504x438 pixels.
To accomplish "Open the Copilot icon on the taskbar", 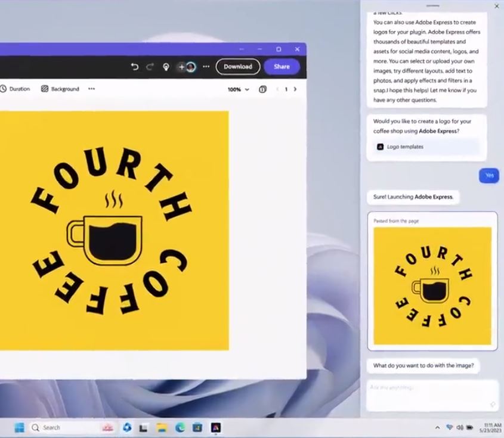I will (127, 427).
